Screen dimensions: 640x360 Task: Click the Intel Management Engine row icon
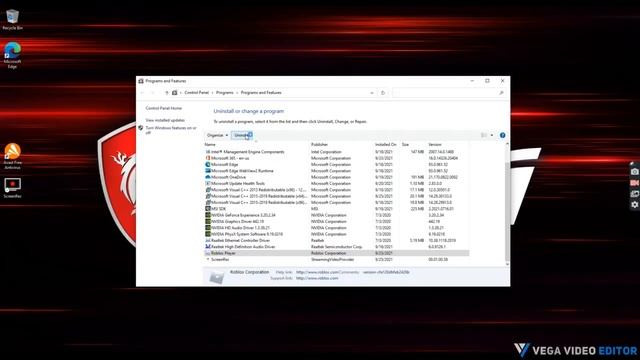(208, 152)
